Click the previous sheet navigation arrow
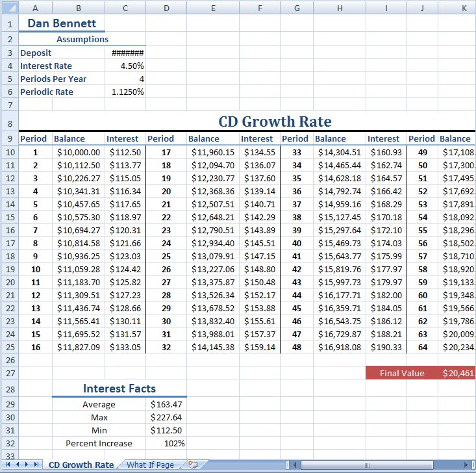476x473 pixels. coord(17,465)
